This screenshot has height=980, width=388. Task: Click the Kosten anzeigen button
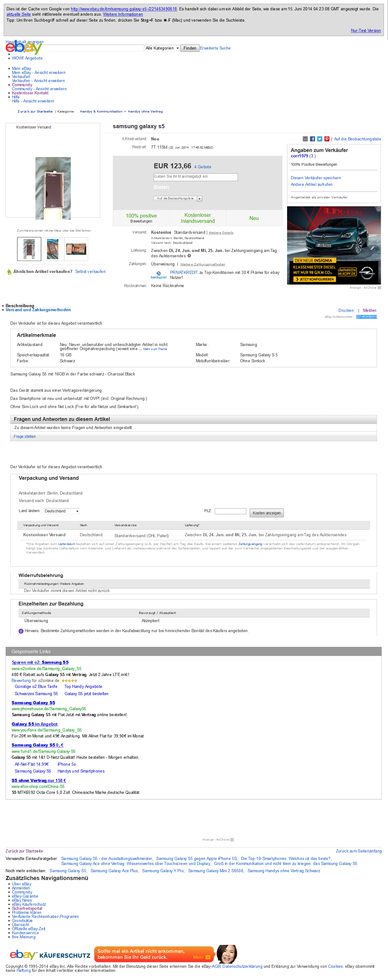(266, 513)
